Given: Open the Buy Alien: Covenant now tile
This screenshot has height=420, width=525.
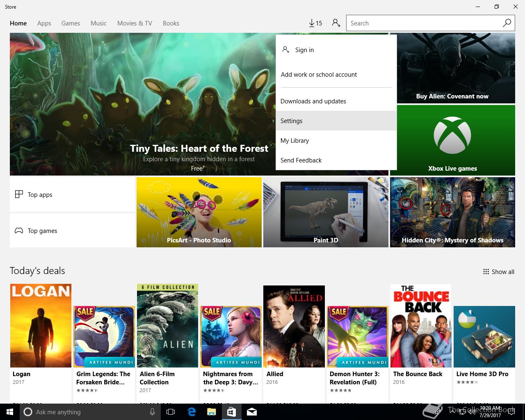Looking at the screenshot, I should tap(456, 68).
